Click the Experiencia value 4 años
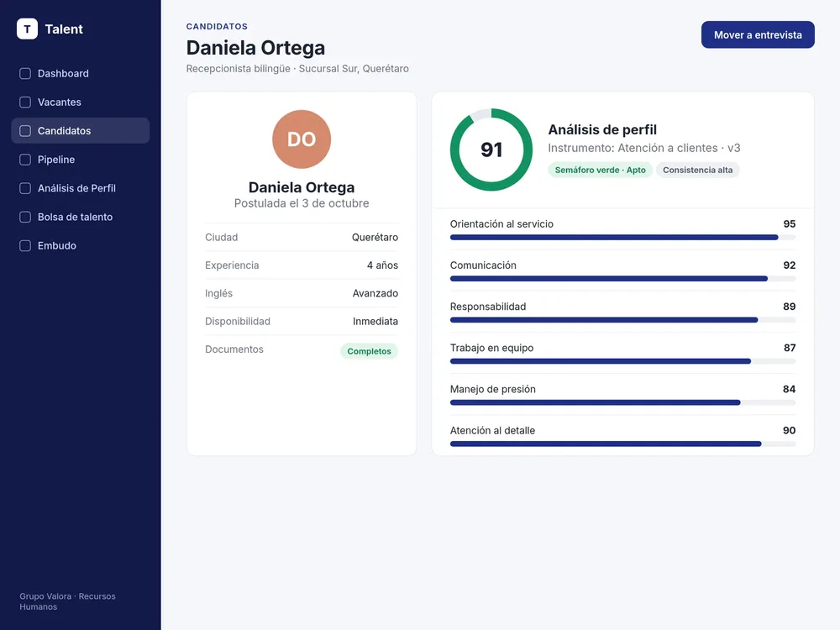 382,265
